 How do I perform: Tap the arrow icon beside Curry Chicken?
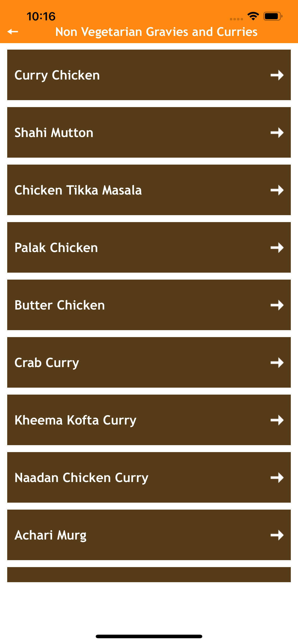277,75
